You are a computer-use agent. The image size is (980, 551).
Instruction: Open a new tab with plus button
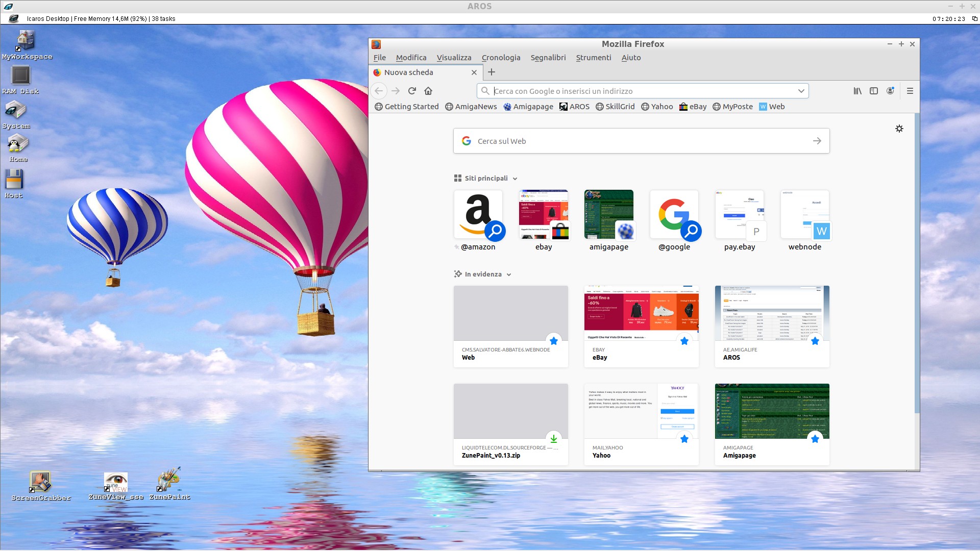click(x=492, y=72)
